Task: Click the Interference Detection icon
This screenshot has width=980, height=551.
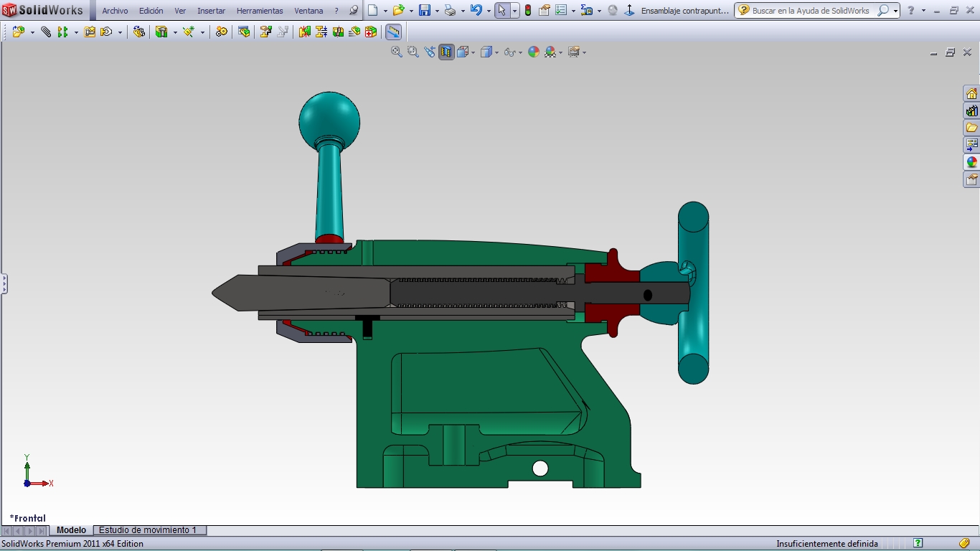Action: (x=305, y=32)
